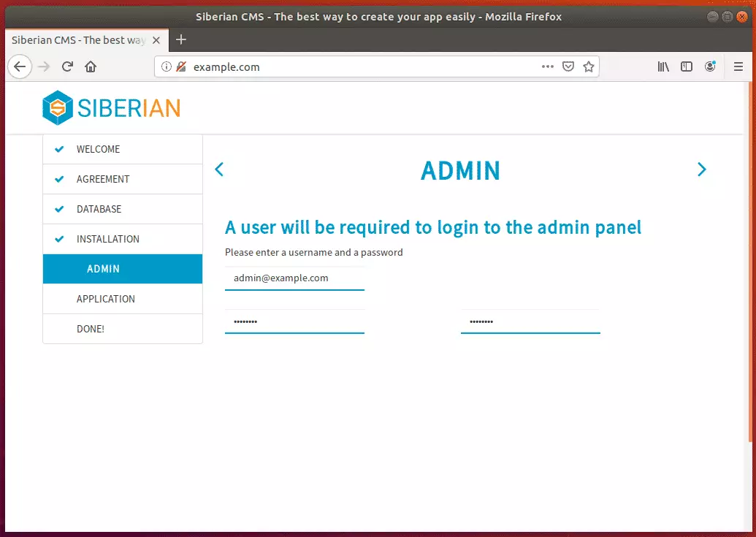The image size is (756, 537).
Task: Click the page vertical scrollbar
Action: click(x=749, y=260)
